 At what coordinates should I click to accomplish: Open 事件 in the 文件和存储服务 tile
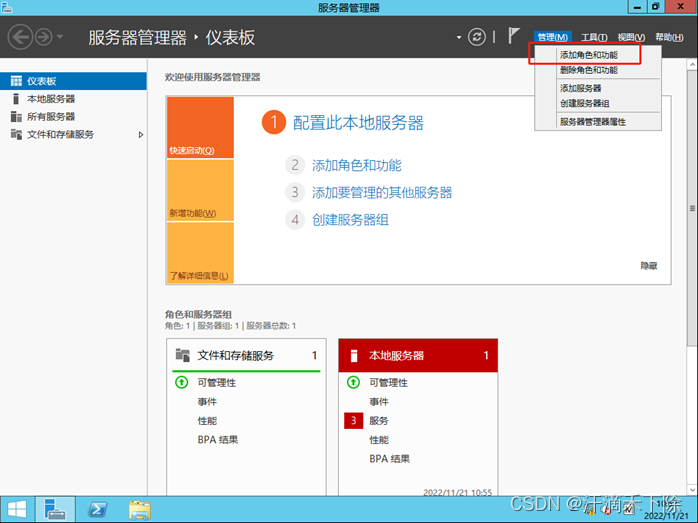(x=207, y=401)
